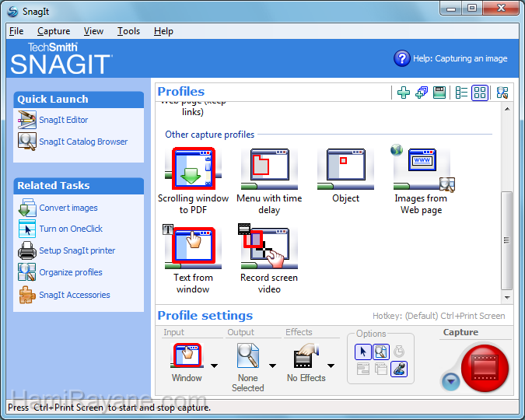
Task: Open the capture mode dropdown beside Capture button
Action: tap(451, 381)
